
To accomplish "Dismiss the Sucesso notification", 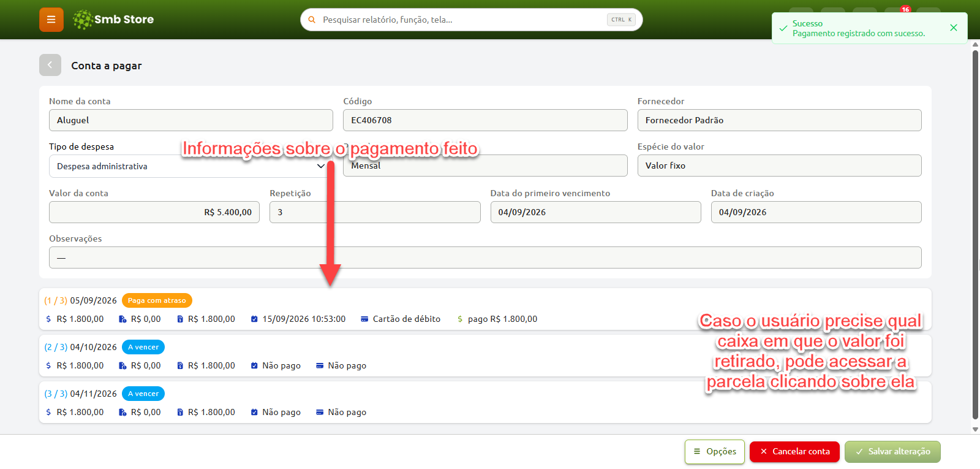I will pos(954,28).
